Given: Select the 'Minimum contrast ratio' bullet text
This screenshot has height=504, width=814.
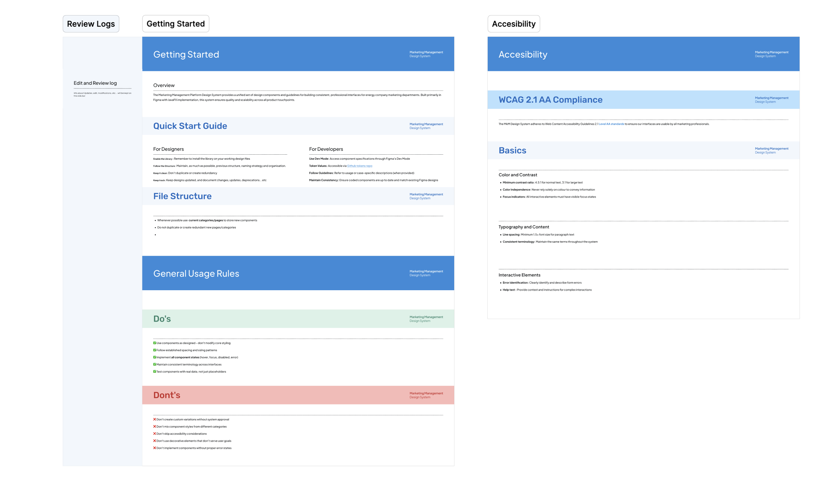Looking at the screenshot, I should click(543, 183).
